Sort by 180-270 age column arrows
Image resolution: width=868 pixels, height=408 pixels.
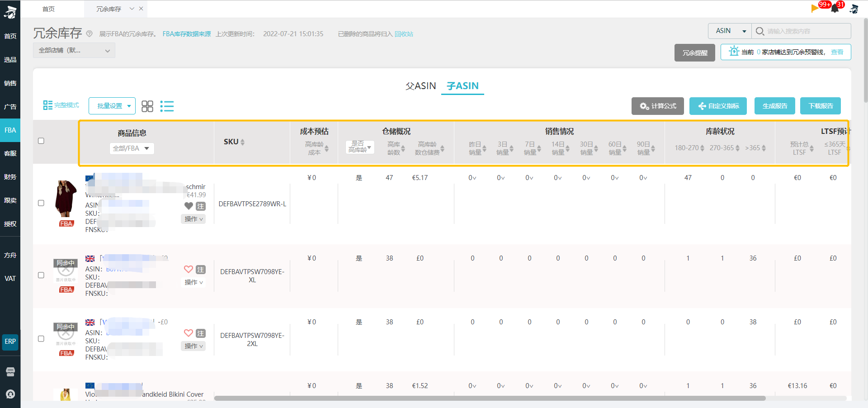coord(702,148)
